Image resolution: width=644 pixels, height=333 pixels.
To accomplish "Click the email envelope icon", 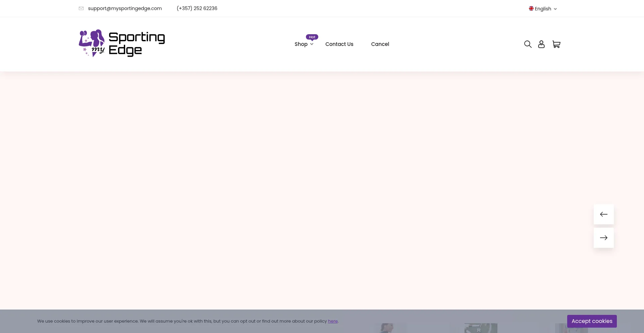I will pos(81,8).
